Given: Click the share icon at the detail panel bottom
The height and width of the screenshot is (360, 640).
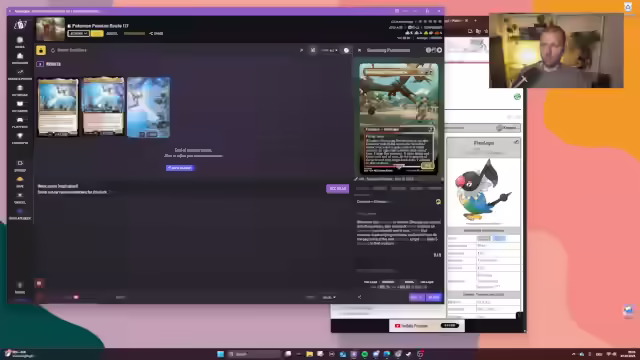Looking at the screenshot, I should click(359, 297).
